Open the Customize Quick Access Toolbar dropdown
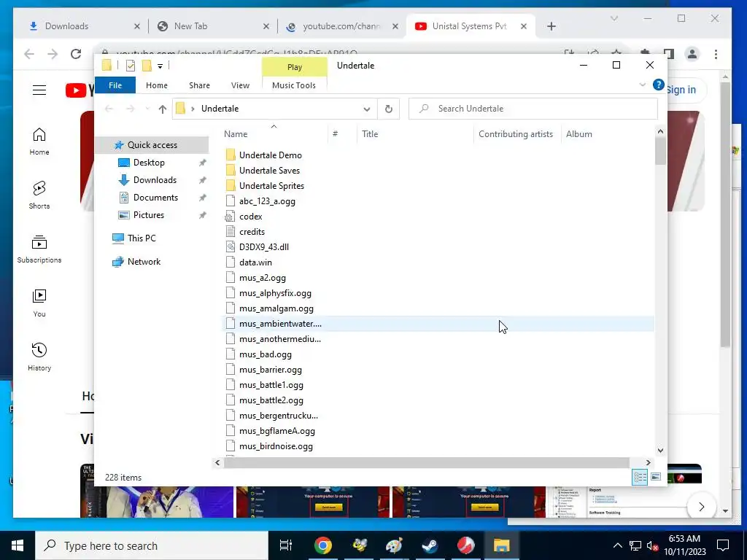The width and height of the screenshot is (747, 560). tap(160, 66)
